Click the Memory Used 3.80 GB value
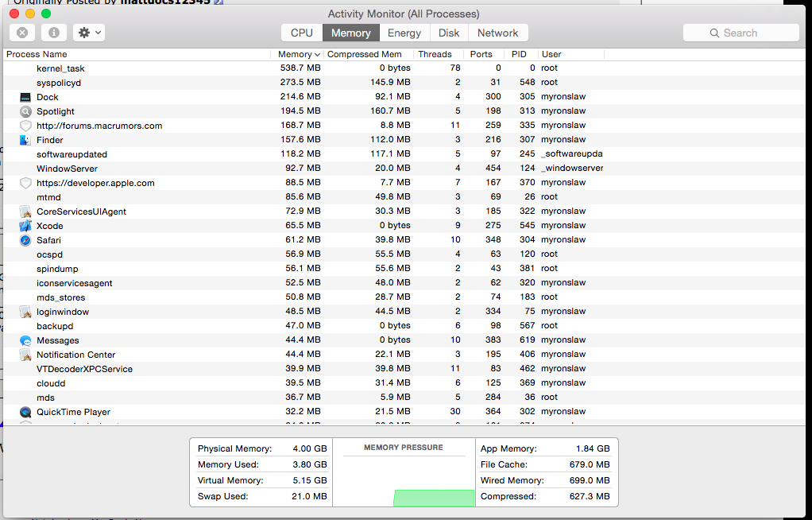The height and width of the screenshot is (520, 812). click(x=310, y=464)
